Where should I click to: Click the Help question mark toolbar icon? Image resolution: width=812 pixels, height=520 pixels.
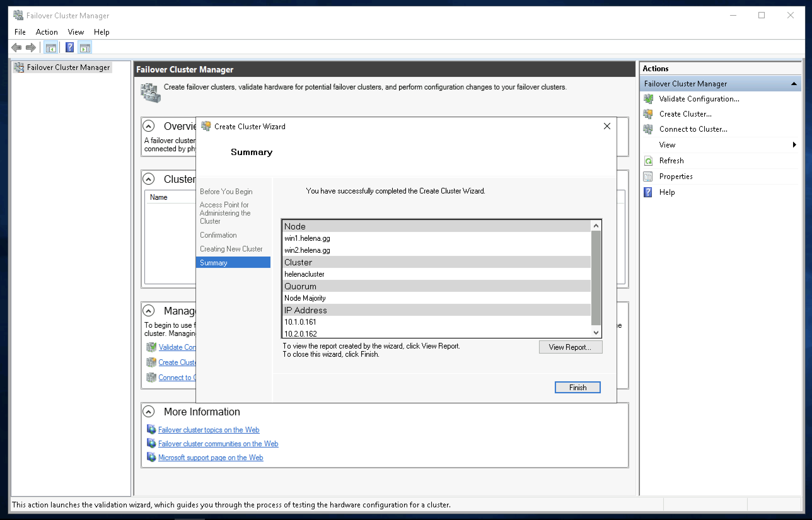pyautogui.click(x=70, y=48)
